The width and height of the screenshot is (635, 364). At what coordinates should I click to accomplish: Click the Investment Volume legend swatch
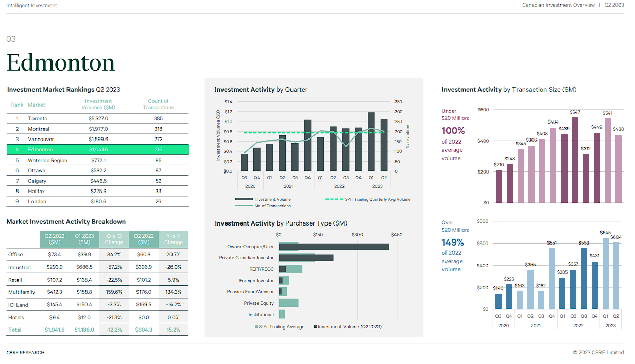[x=244, y=199]
